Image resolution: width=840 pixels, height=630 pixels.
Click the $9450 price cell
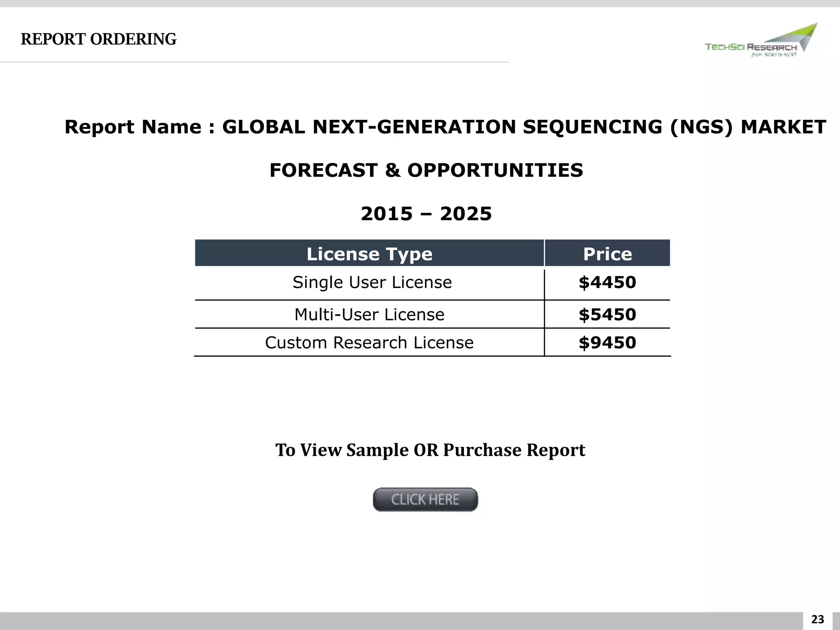pos(607,342)
